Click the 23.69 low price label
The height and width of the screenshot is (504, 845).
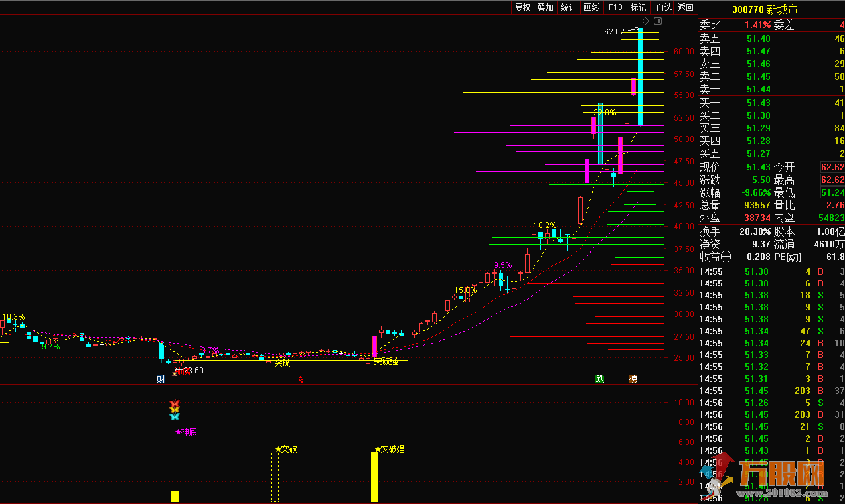click(193, 371)
